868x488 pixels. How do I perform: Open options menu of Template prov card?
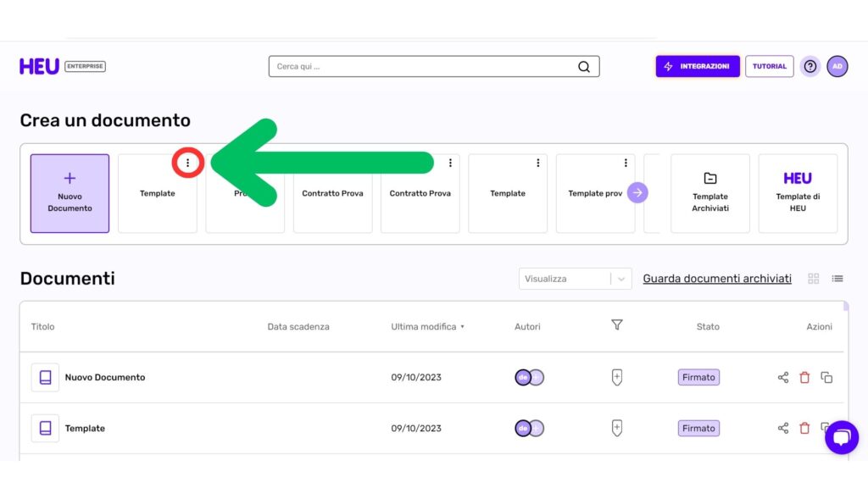point(626,163)
